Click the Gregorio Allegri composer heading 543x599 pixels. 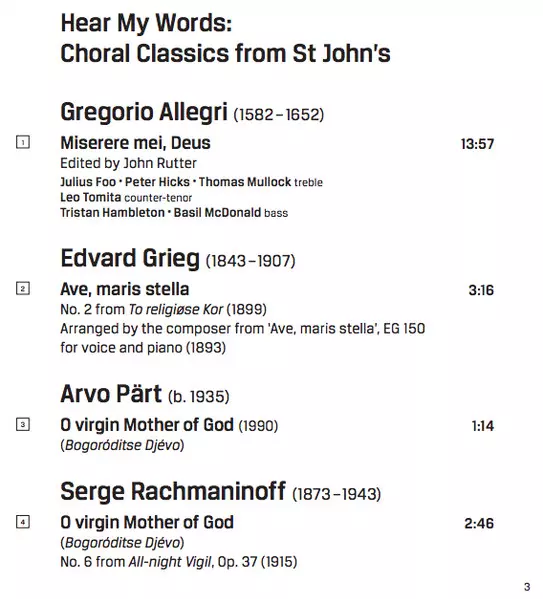click(x=192, y=112)
